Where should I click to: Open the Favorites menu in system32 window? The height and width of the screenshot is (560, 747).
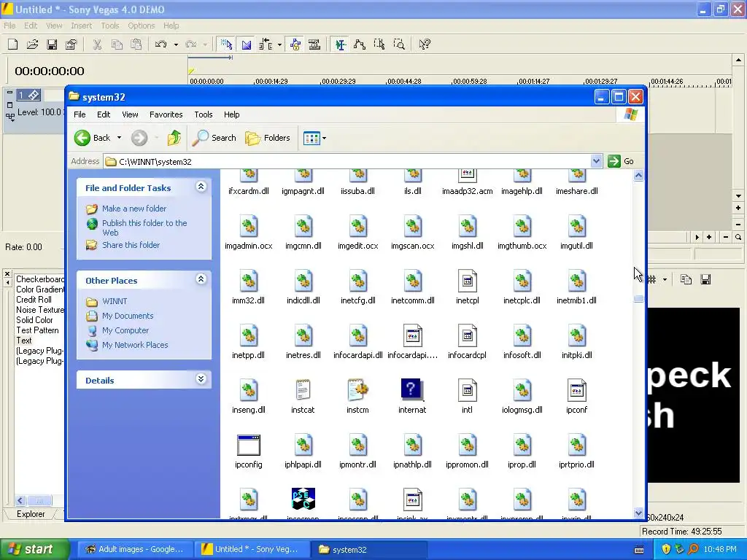point(166,114)
